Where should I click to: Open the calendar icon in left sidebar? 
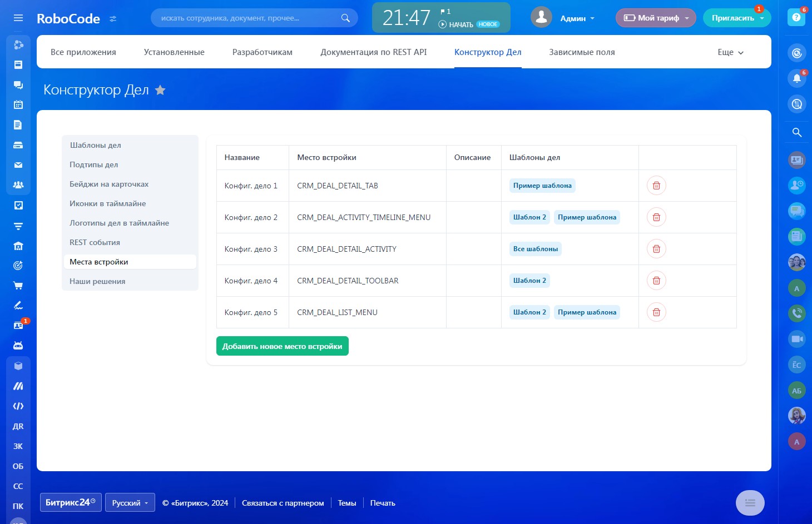point(18,104)
